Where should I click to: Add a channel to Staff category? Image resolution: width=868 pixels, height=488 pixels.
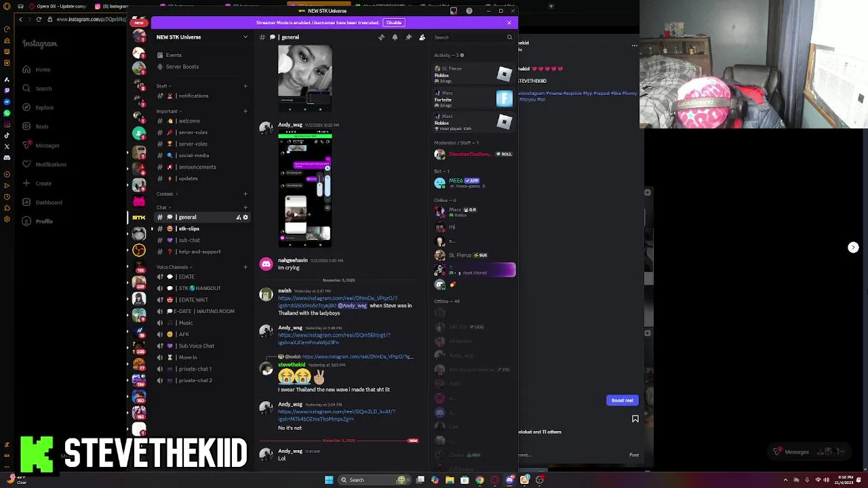245,86
